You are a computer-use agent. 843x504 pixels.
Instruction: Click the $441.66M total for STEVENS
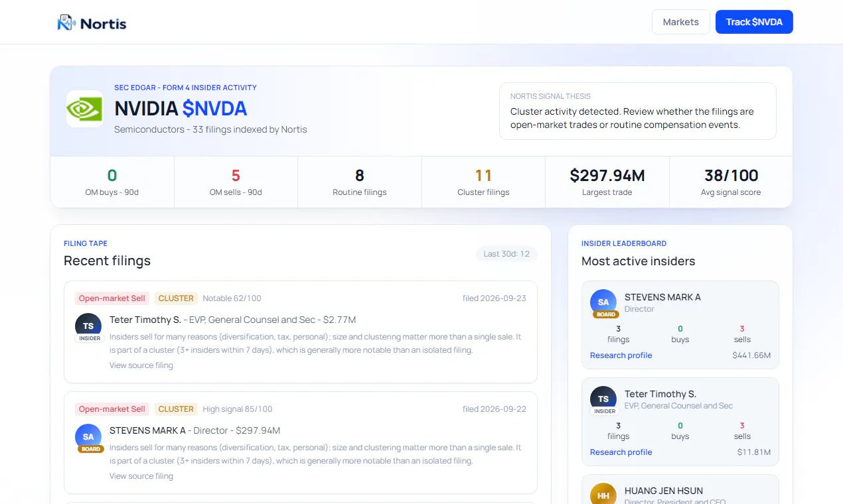point(751,355)
